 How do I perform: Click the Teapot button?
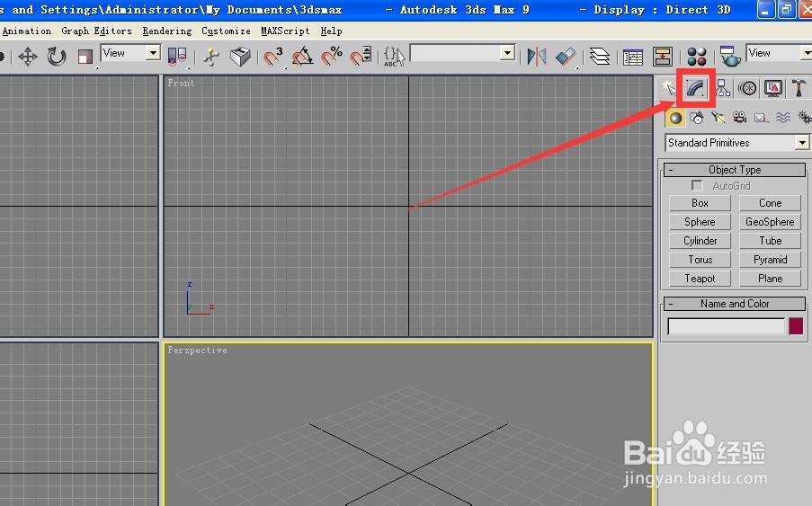(x=700, y=279)
